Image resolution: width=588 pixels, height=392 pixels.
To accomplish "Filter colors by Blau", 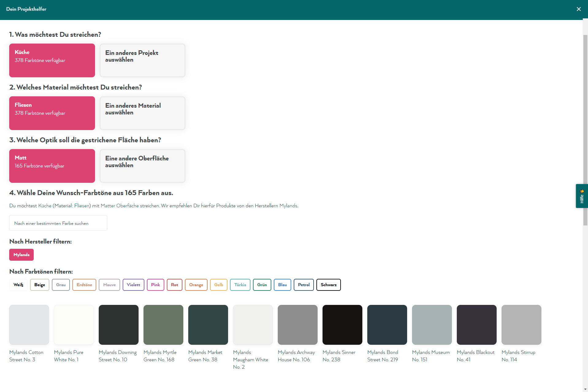I will pyautogui.click(x=282, y=285).
